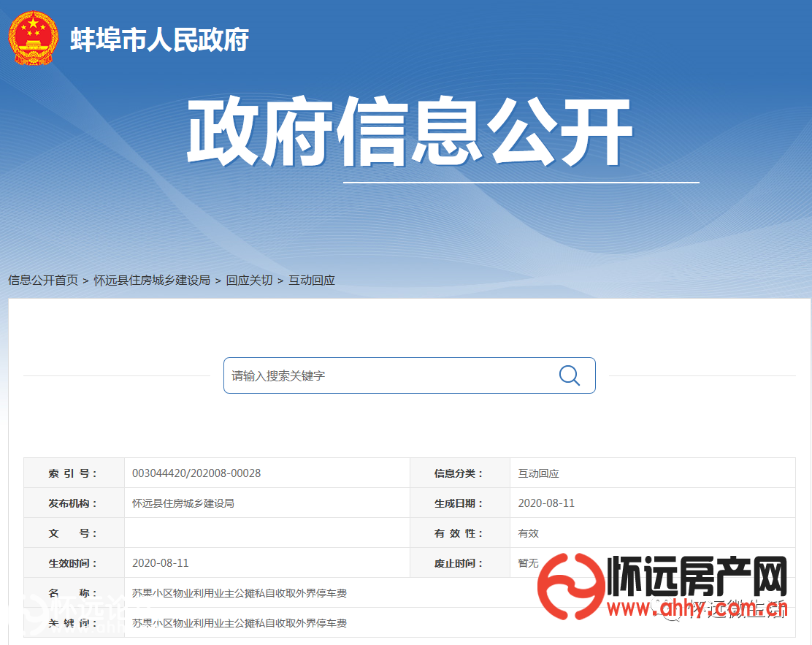Click the 政府信息公开 banner heading
Screen dimensions: 812x645
409,134
